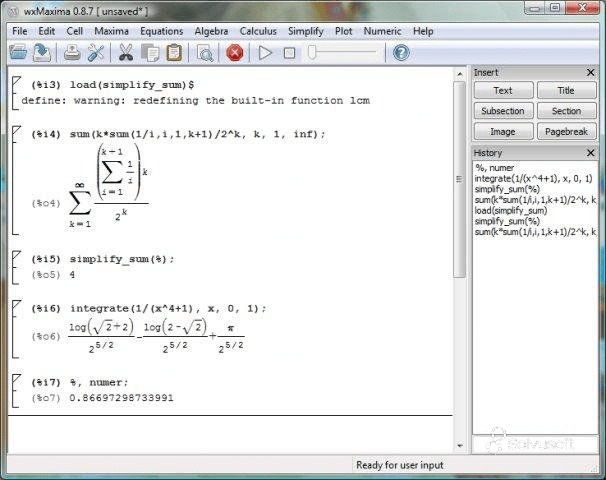Open Help with the question mark icon
Viewport: 606px width, 480px height.
(401, 52)
